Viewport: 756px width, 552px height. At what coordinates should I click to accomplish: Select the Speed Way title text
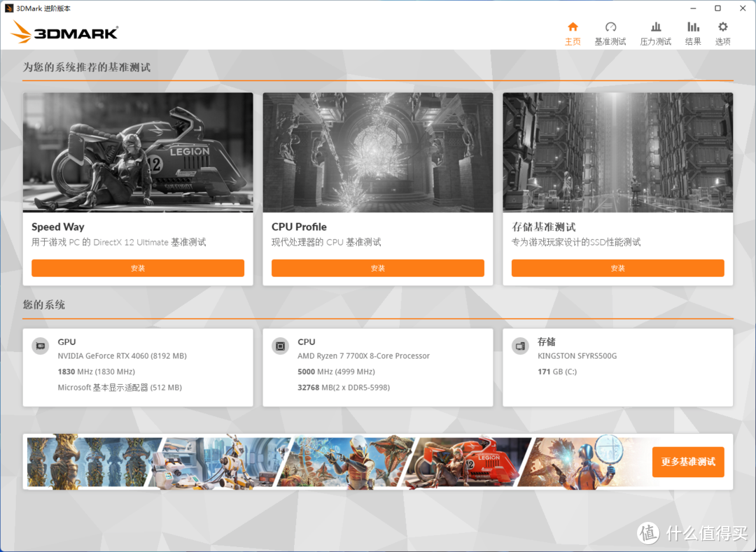58,227
